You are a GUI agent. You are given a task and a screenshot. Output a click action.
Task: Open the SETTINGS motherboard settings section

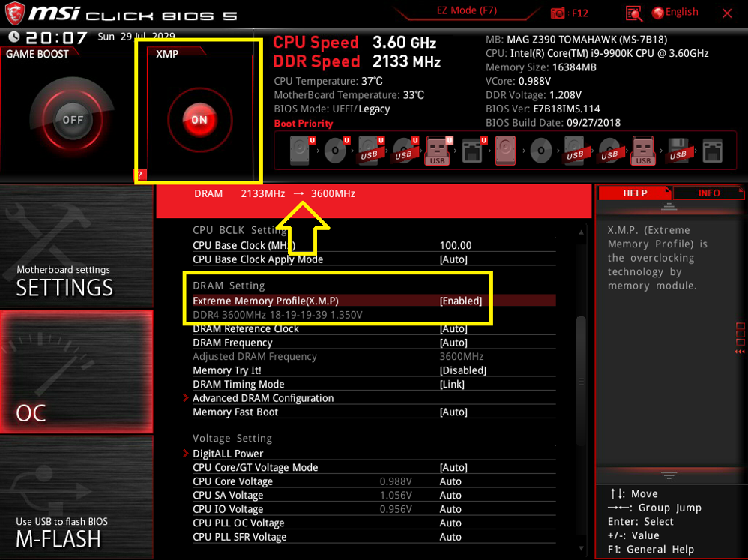tap(76, 247)
